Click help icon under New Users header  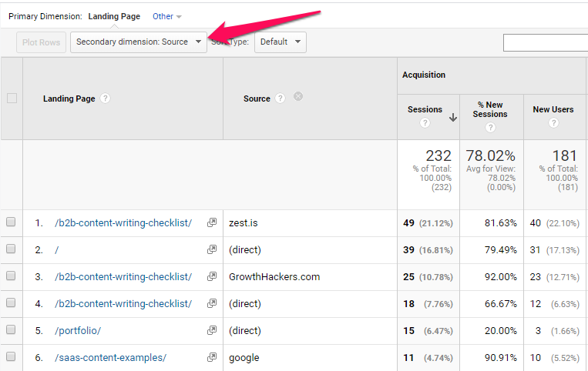click(x=553, y=124)
